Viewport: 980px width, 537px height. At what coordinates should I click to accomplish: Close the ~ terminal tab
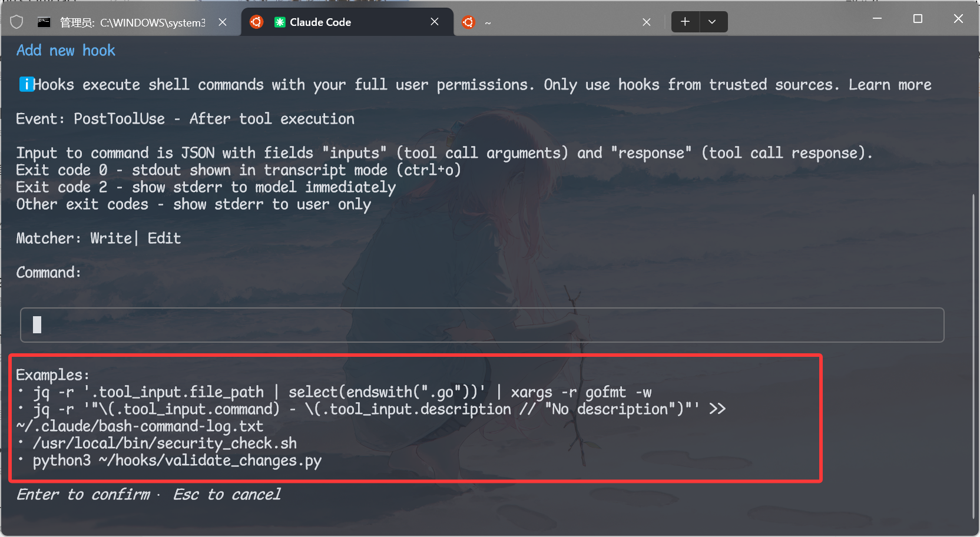[646, 22]
